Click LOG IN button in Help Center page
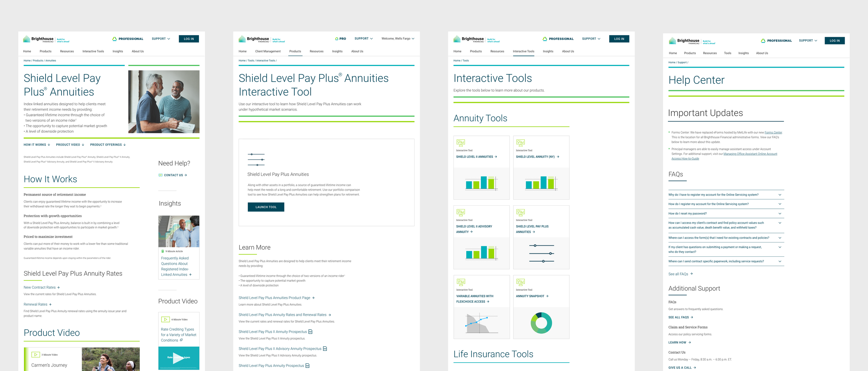The image size is (868, 371). (x=835, y=41)
